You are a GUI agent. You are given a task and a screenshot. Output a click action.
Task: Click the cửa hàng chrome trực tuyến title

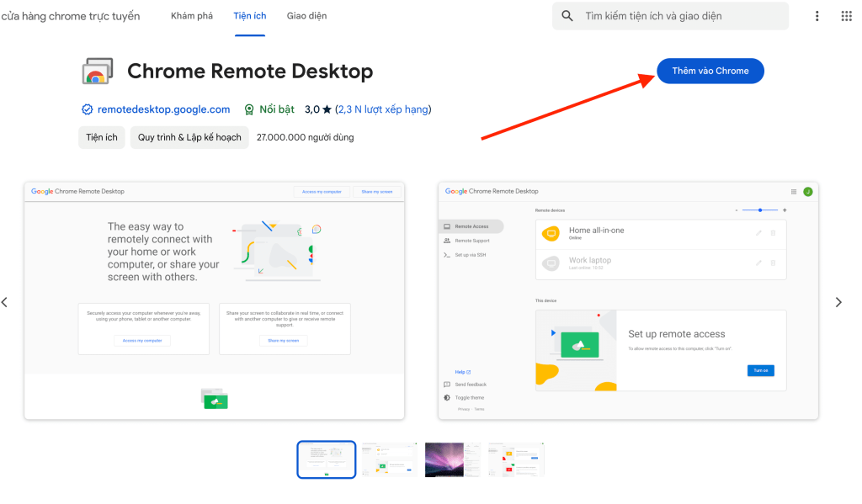pyautogui.click(x=71, y=16)
